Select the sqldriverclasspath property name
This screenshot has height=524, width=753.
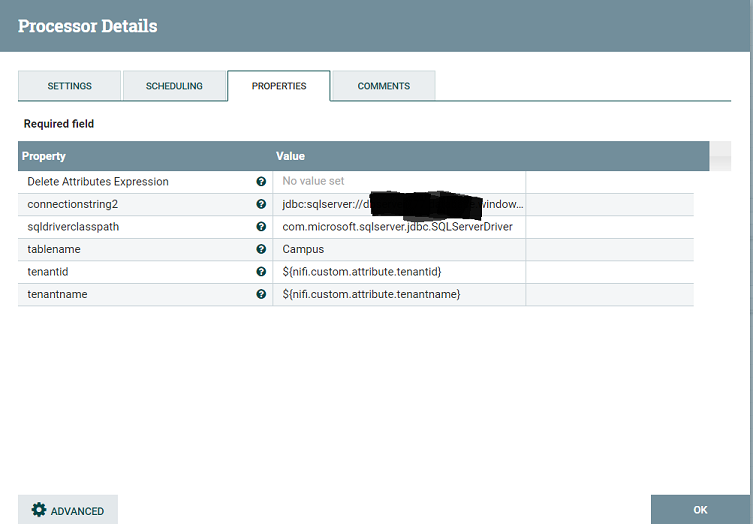pos(73,227)
